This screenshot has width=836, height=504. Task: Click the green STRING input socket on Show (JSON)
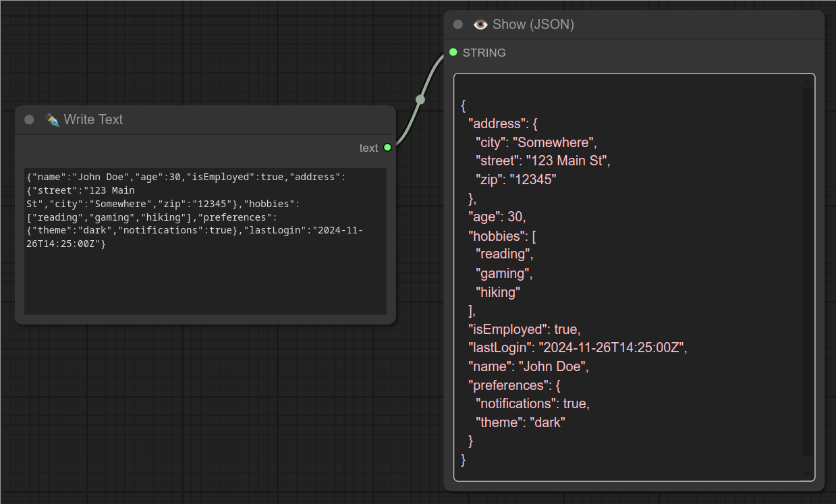pos(453,52)
